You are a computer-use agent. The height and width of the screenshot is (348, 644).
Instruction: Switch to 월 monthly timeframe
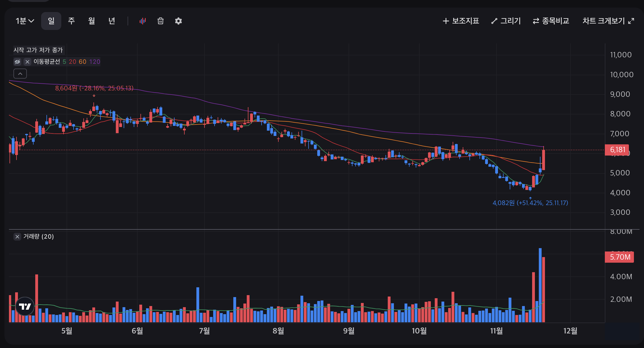click(x=91, y=21)
